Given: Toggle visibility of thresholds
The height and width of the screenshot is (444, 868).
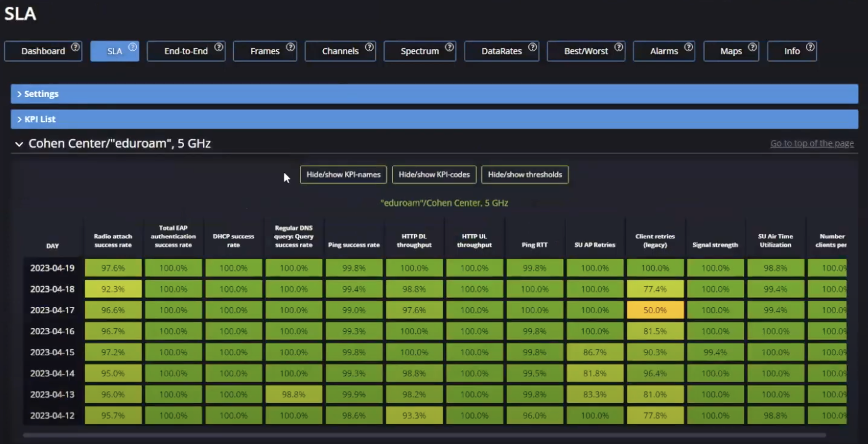Looking at the screenshot, I should (525, 175).
